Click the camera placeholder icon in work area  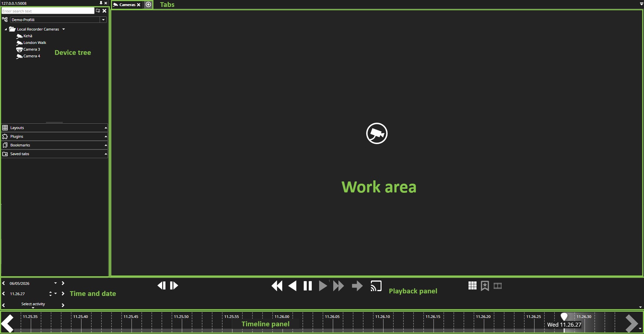point(377,134)
